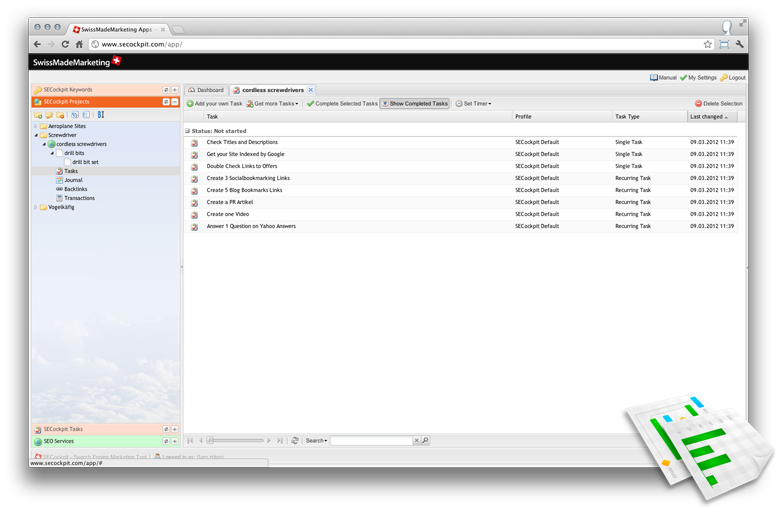The width and height of the screenshot is (777, 507).
Task: Click the refresh icon on SECockpit Projects panel
Action: 166,102
